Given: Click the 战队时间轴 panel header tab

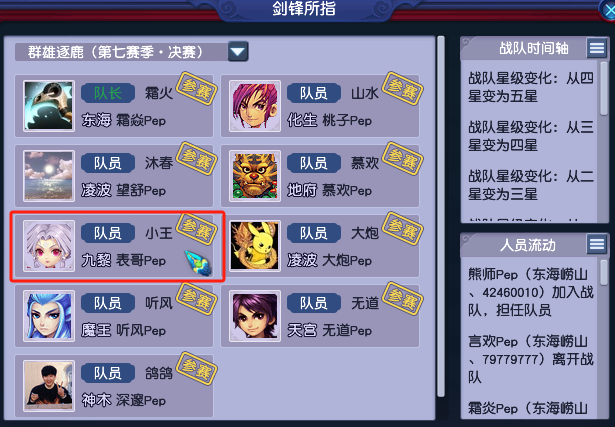Looking at the screenshot, I should [x=524, y=49].
